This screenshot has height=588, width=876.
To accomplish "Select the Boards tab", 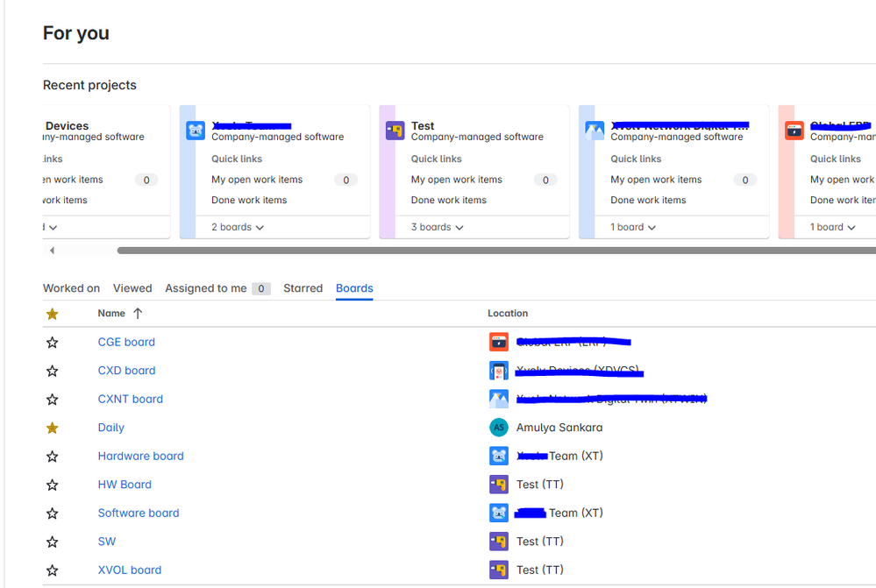I will tap(354, 288).
